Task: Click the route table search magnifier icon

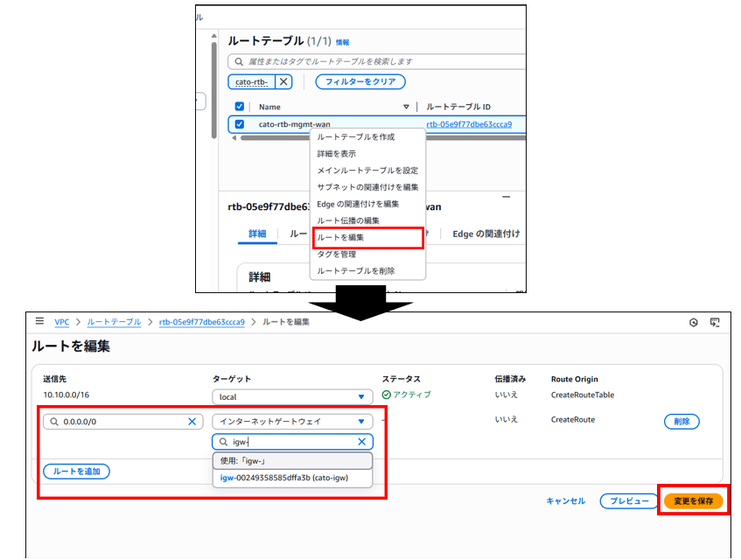Action: [x=237, y=62]
